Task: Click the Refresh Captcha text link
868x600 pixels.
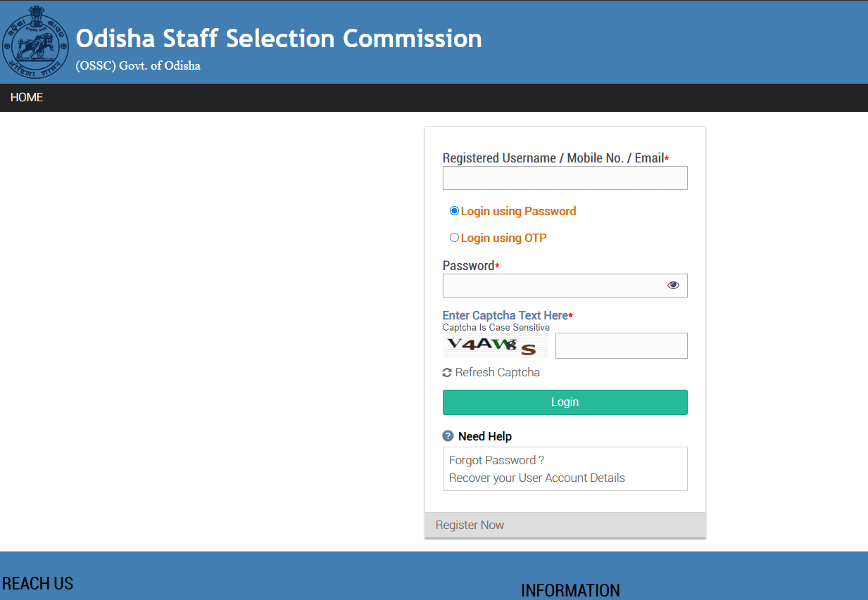Action: click(497, 373)
